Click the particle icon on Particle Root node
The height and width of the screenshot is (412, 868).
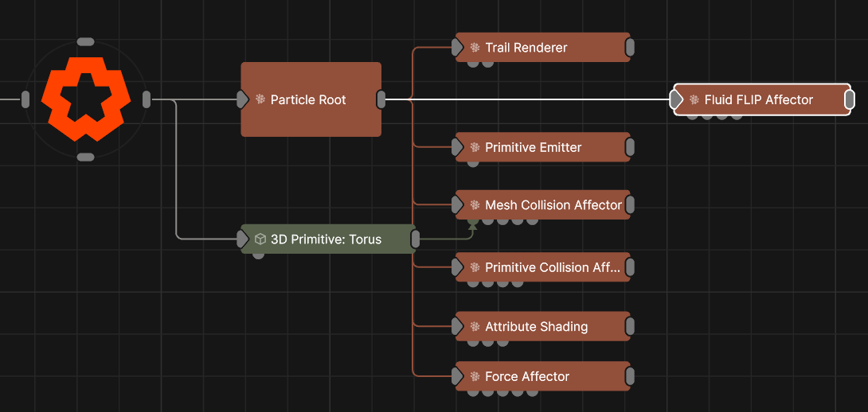point(260,99)
